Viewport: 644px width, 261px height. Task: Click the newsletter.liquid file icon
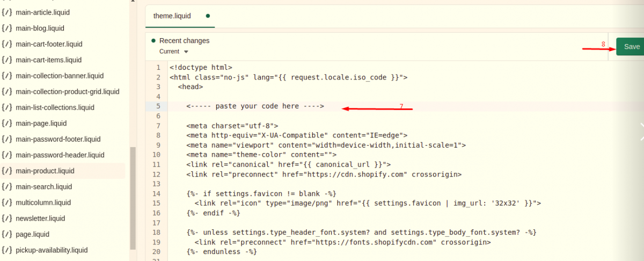click(x=7, y=218)
